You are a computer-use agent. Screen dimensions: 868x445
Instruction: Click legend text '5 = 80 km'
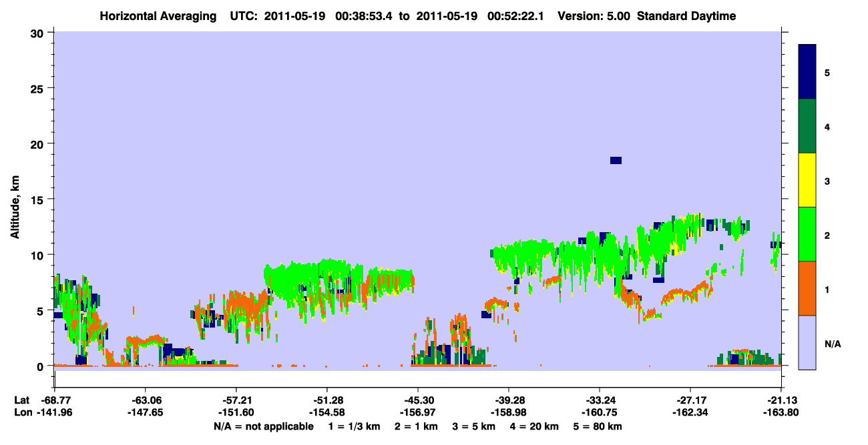tap(598, 426)
